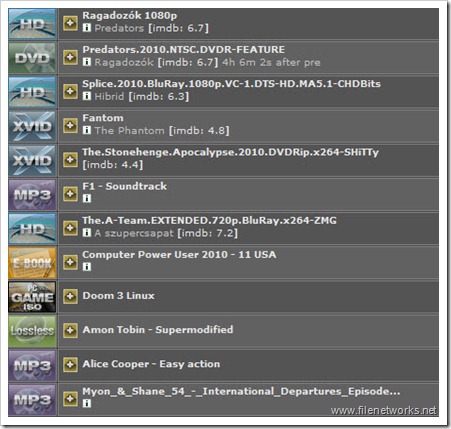The image size is (451, 429).
Task: Click the MP3 category icon for Myon_&_Shane_54
Action: click(x=32, y=400)
